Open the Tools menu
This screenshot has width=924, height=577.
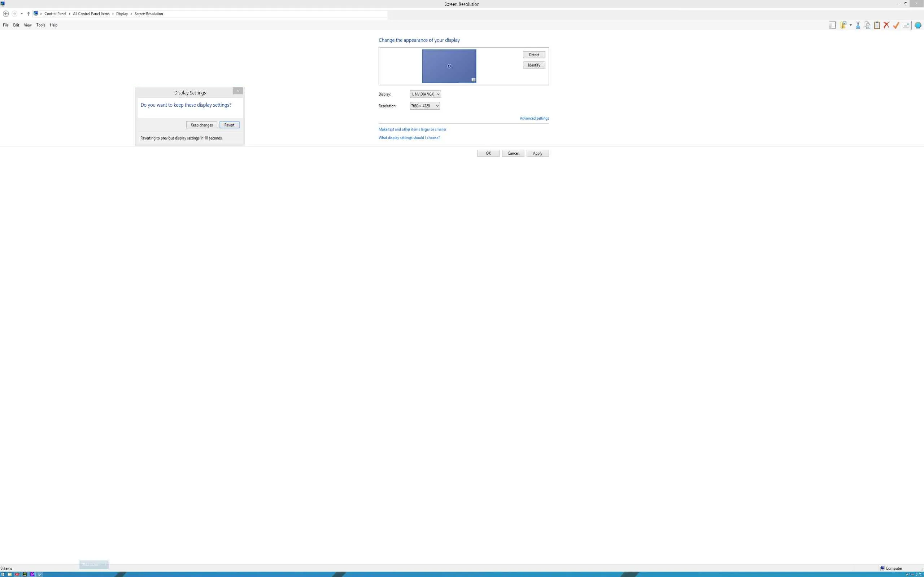coord(40,25)
